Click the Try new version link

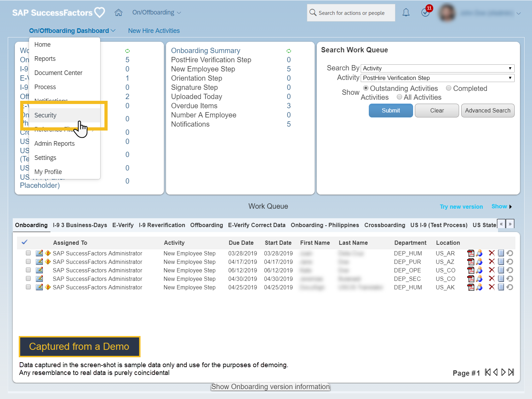tap(461, 207)
